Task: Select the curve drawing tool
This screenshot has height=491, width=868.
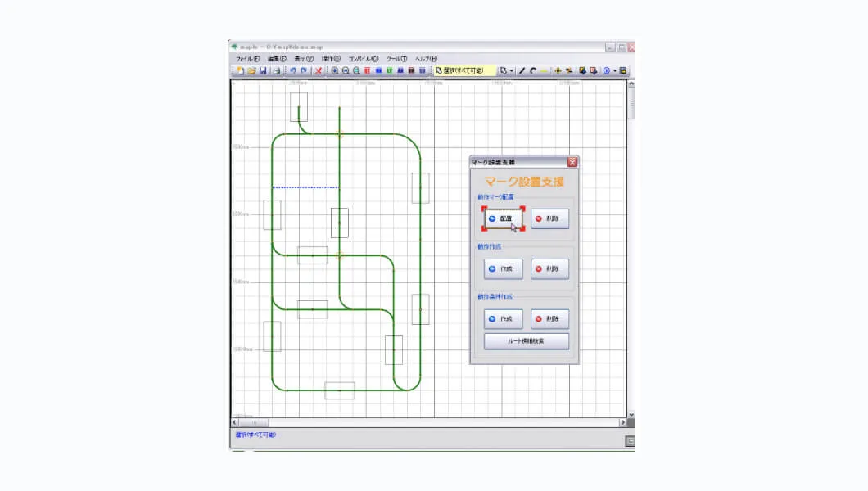Action: (x=533, y=71)
